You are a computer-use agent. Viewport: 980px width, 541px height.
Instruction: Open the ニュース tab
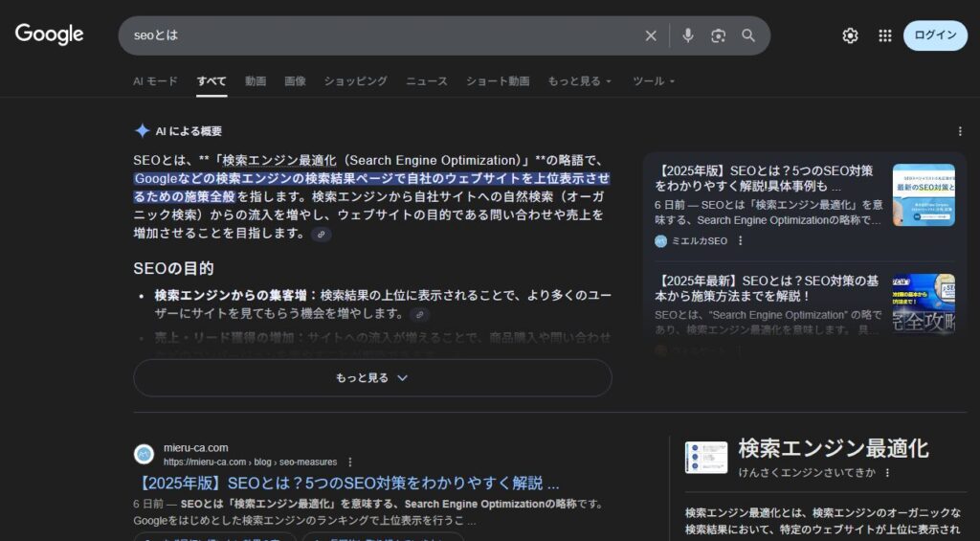[427, 81]
